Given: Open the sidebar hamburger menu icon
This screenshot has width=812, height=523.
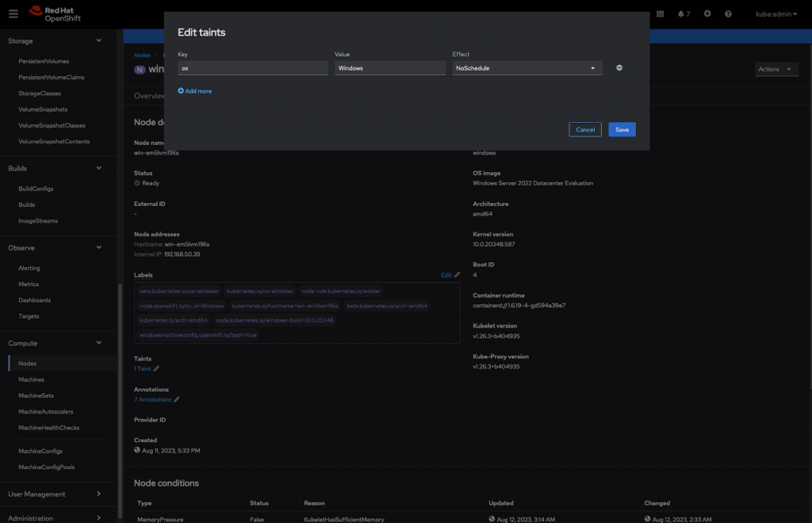Looking at the screenshot, I should point(13,13).
